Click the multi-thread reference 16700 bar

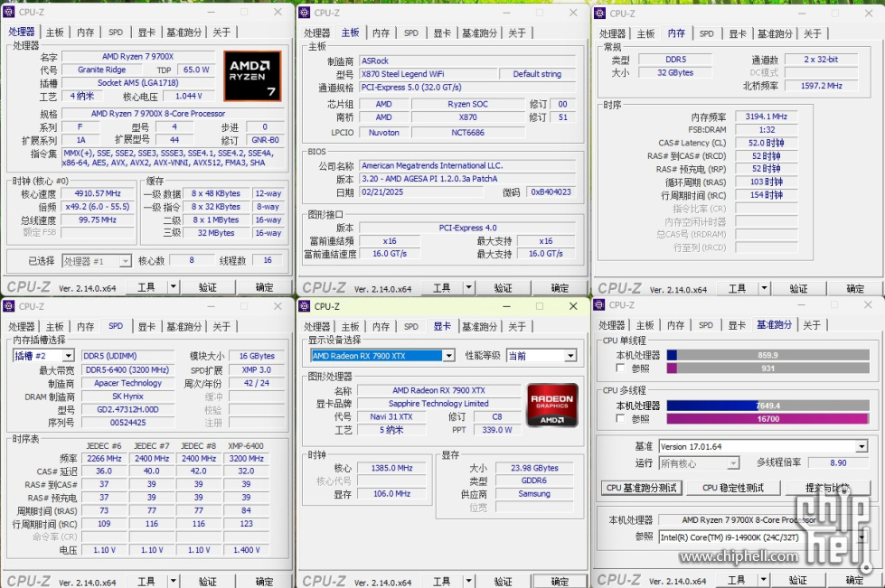click(x=767, y=419)
